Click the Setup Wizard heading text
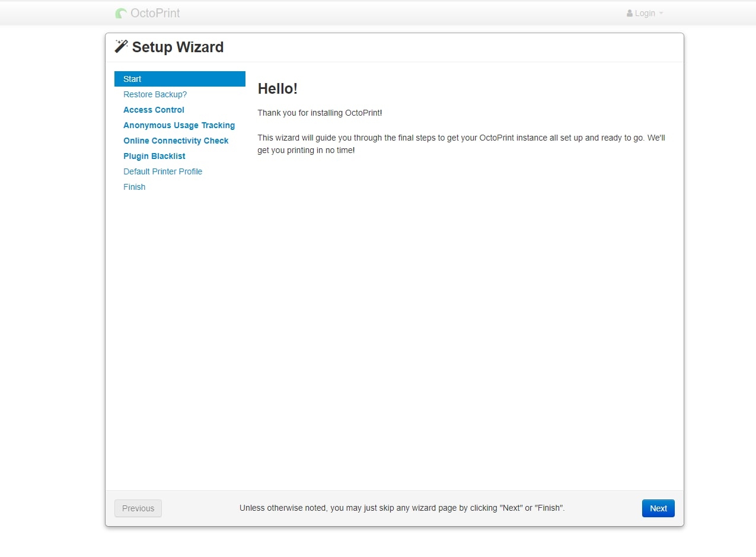Viewport: 756px width, 557px height. point(178,47)
